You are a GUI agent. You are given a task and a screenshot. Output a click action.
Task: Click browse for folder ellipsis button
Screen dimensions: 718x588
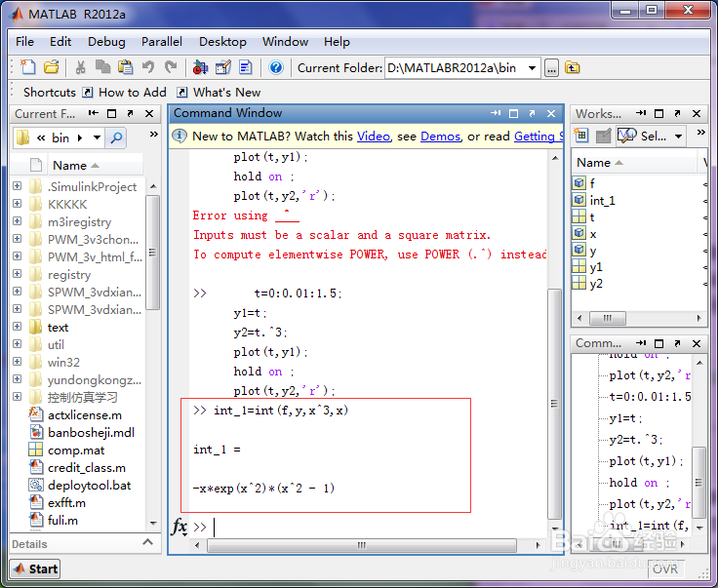pos(551,68)
